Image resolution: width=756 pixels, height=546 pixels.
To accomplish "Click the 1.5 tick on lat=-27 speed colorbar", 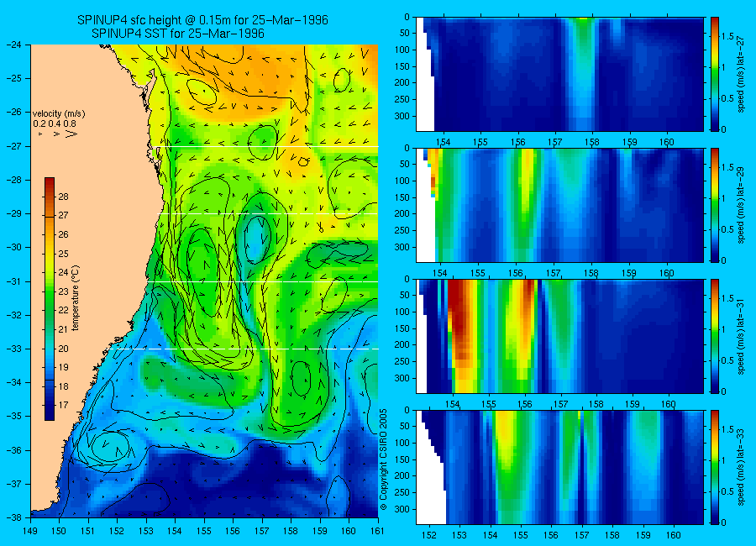I will (728, 37).
